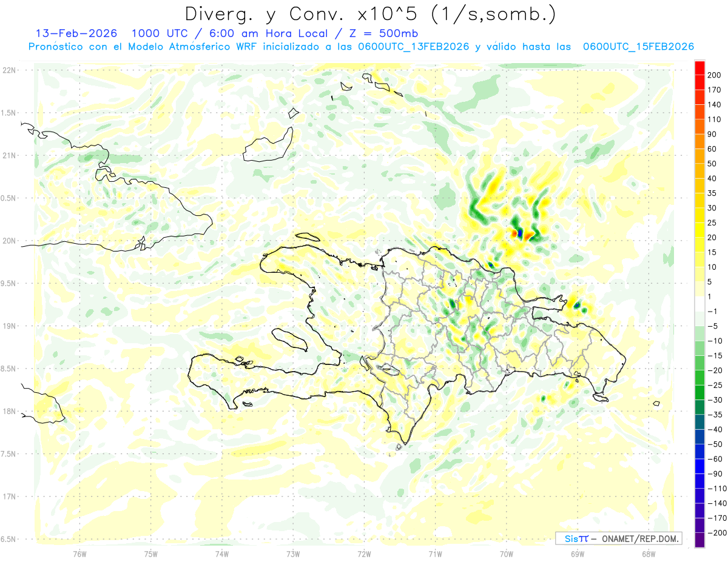Click the positive colorbar value '10'
Viewport: 728px width, 562px height.
point(713,267)
